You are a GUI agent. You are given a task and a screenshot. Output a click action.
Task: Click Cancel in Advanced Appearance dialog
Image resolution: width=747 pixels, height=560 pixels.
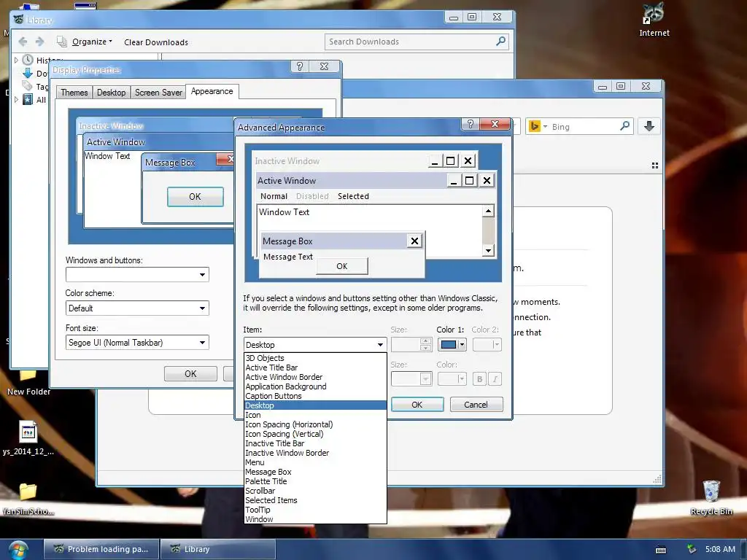pyautogui.click(x=476, y=404)
